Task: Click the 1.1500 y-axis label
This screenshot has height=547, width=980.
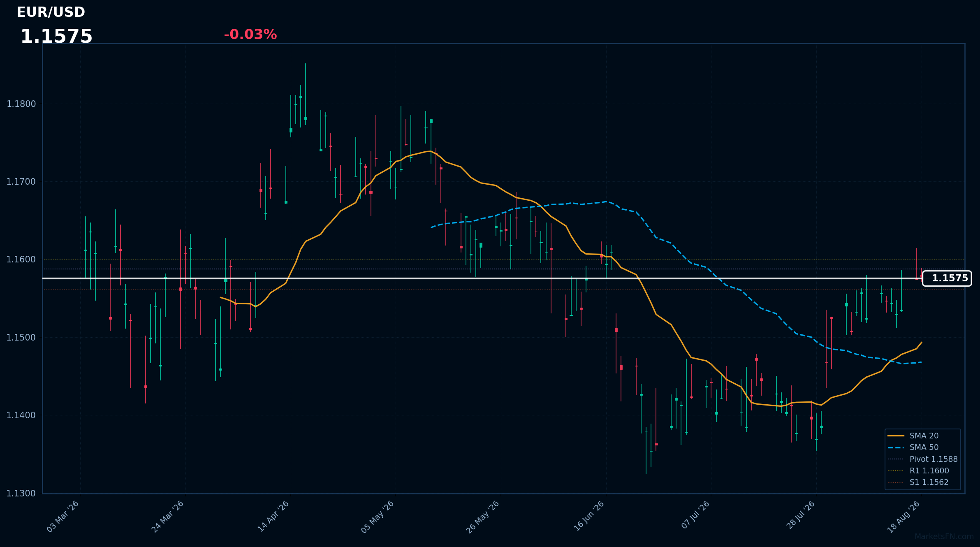Action: 21,338
